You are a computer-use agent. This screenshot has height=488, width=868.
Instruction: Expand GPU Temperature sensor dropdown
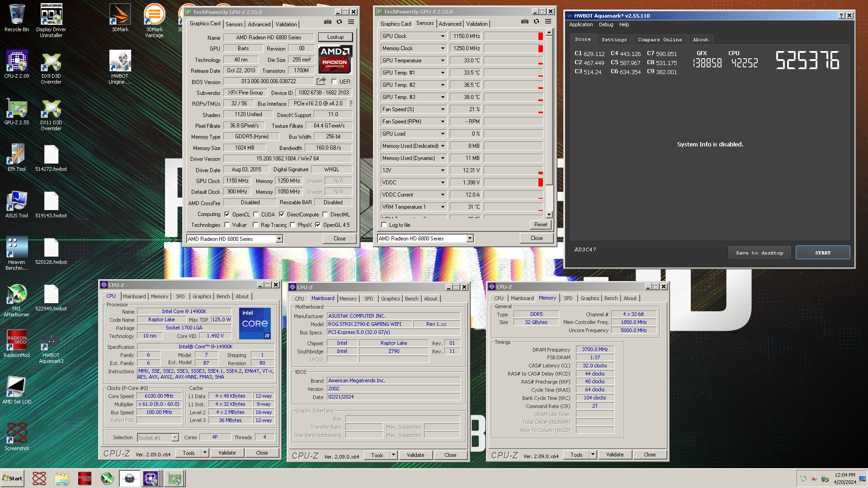[443, 61]
